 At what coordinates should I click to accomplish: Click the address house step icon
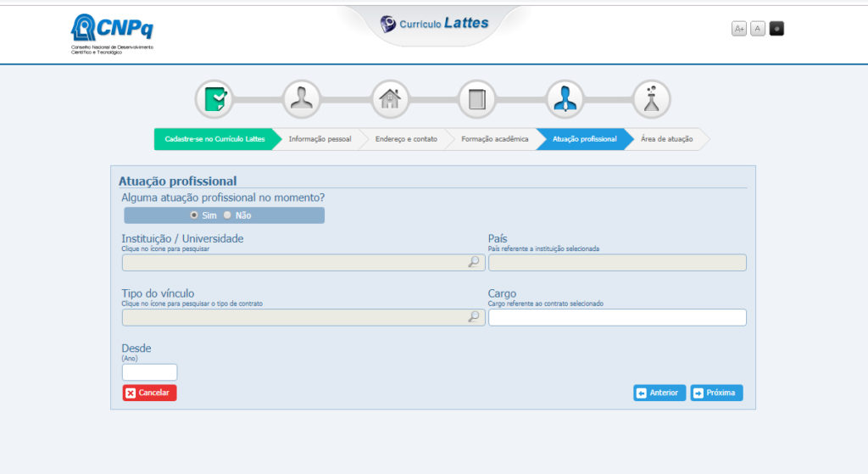pyautogui.click(x=390, y=99)
